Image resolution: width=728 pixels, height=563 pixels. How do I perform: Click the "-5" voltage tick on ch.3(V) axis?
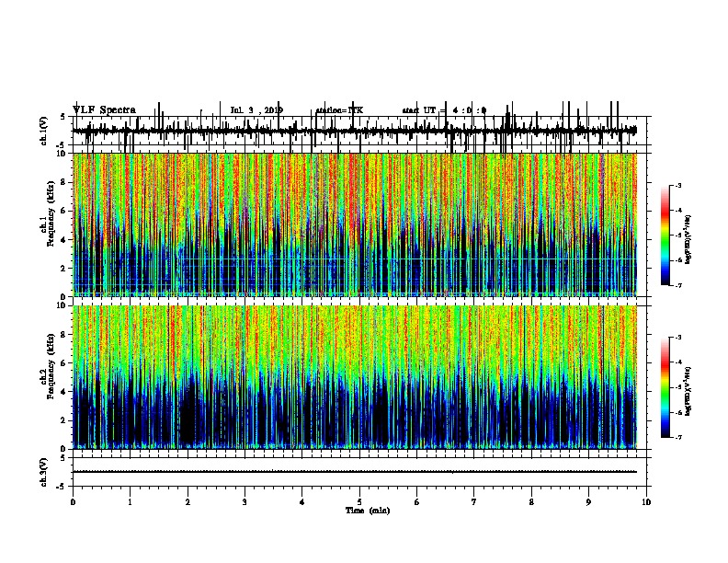pyautogui.click(x=62, y=487)
